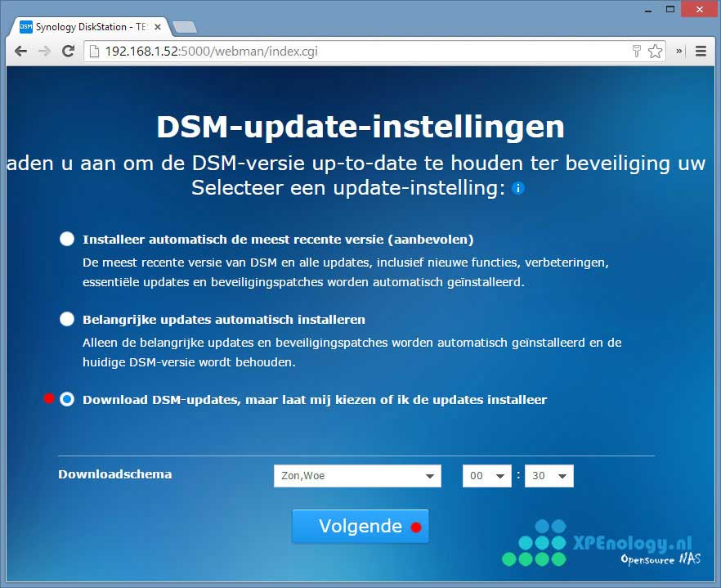The height and width of the screenshot is (588, 721).
Task: Select 'Belangrijke updates automatisch installeren'
Action: [67, 319]
